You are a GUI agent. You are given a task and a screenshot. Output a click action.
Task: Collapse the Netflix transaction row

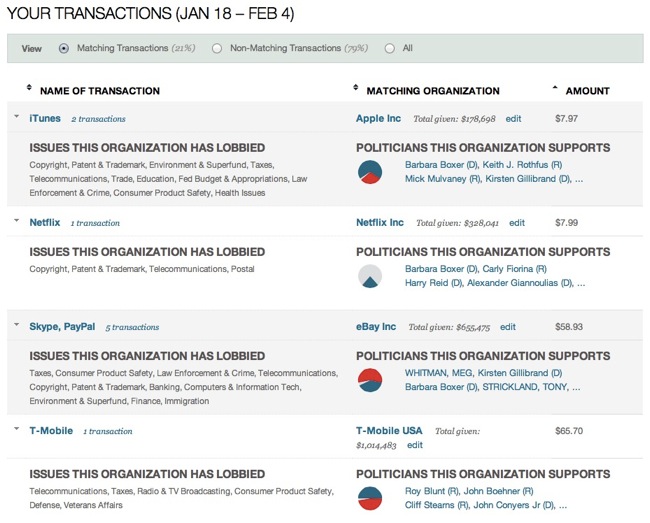pos(17,220)
